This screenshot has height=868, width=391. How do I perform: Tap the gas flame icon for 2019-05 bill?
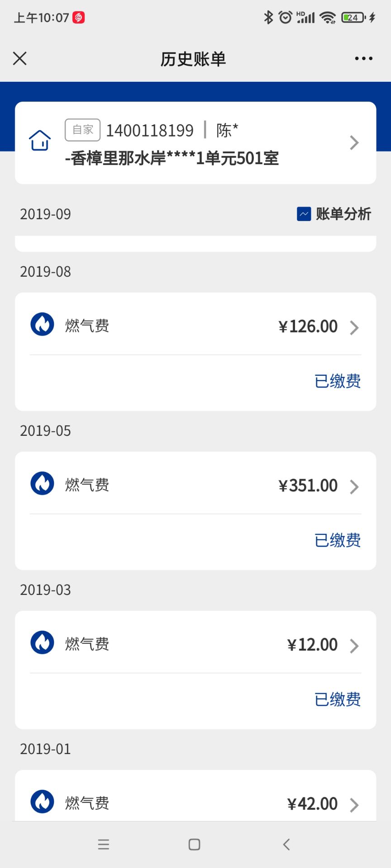(42, 483)
